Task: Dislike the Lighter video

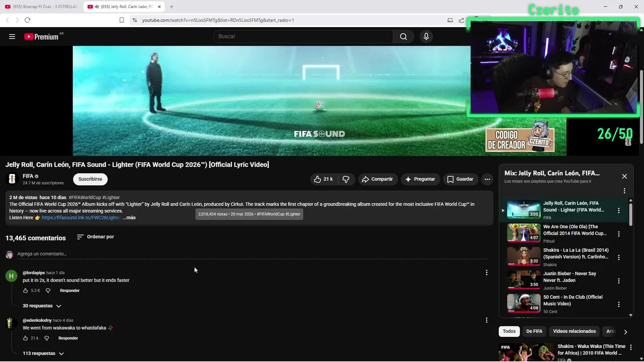Action: 346,179
